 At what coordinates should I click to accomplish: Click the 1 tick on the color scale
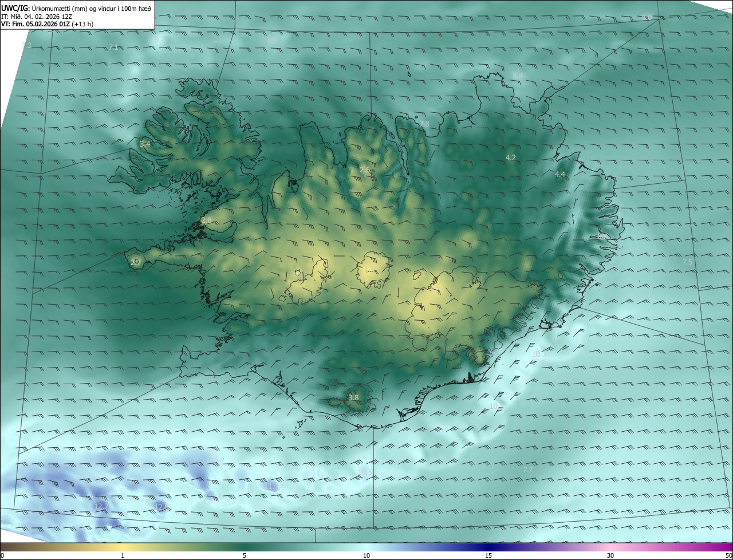pyautogui.click(x=123, y=555)
